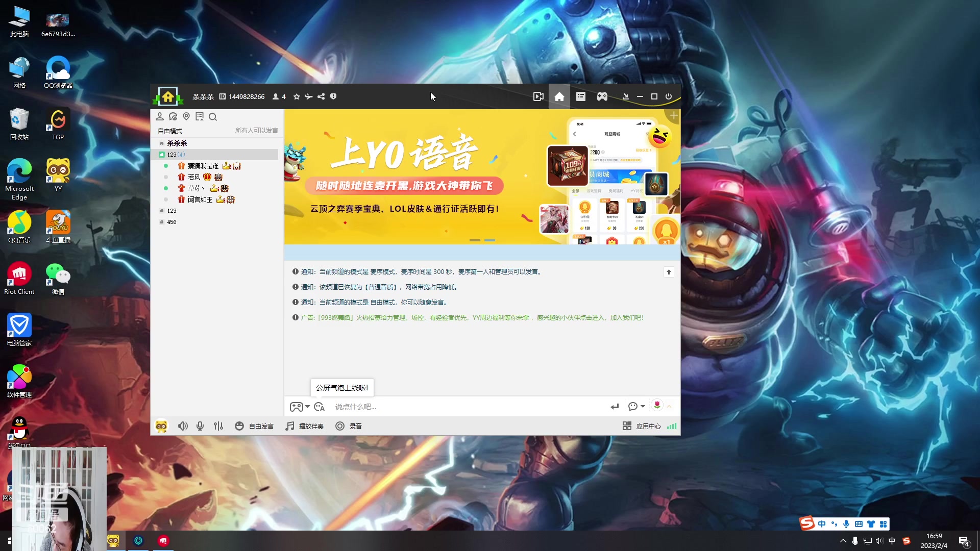Collapse the sub-channel 123 (4)
This screenshot has width=980, height=551.
(214, 155)
